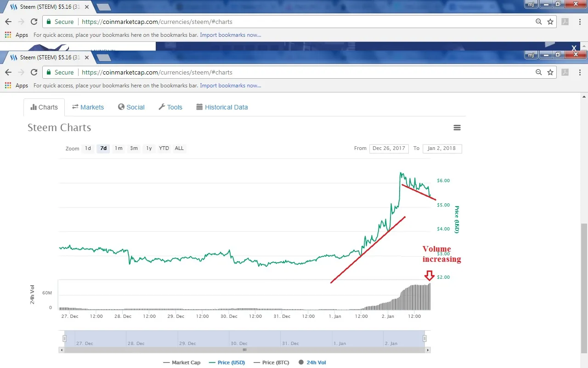Open front browser's three-dot Chrome menu
588x368 pixels.
(x=580, y=72)
